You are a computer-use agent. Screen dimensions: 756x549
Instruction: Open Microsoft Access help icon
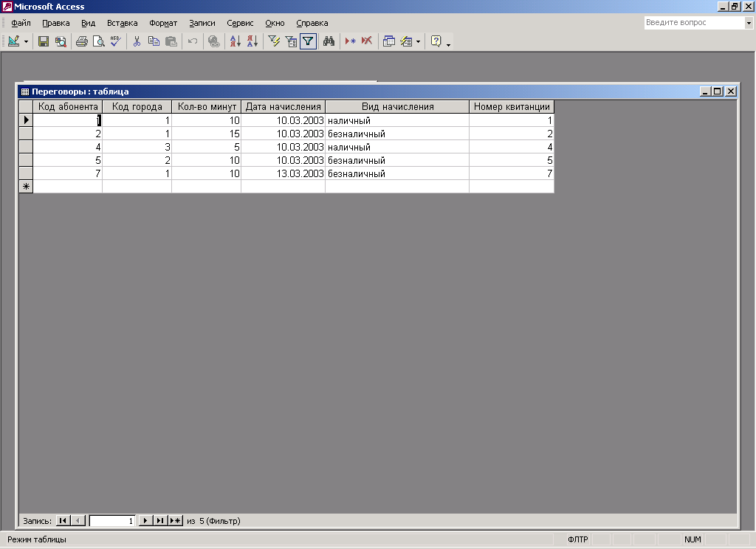pos(436,41)
